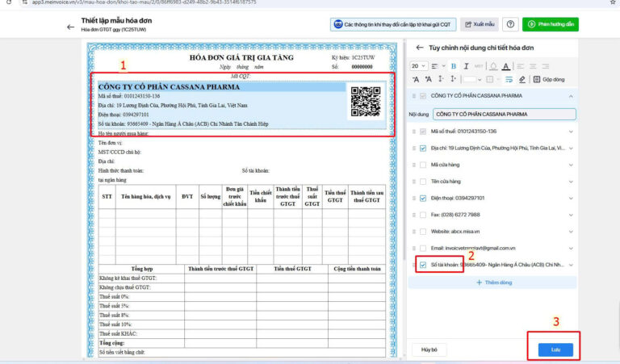Expand the Điện thoại row chevron

571,198
